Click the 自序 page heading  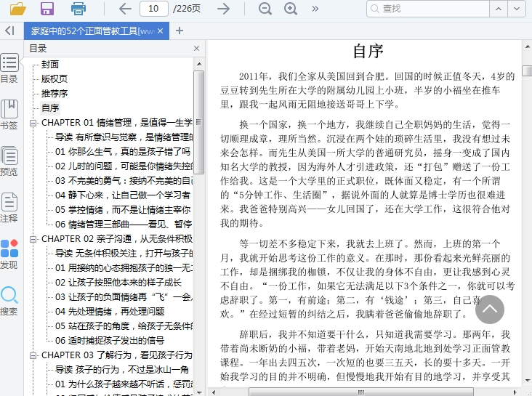[x=368, y=52]
